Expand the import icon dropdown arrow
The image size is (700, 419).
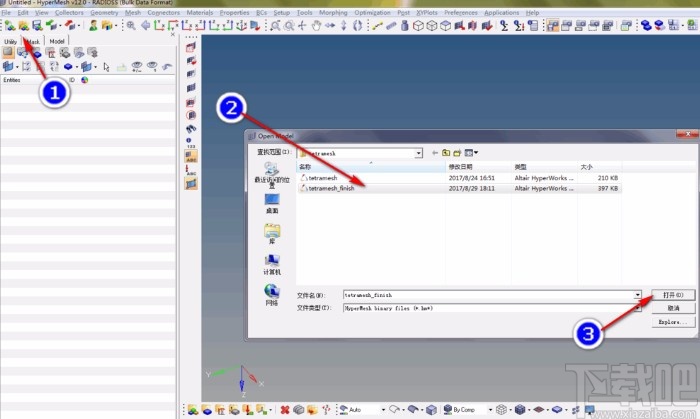[x=60, y=25]
